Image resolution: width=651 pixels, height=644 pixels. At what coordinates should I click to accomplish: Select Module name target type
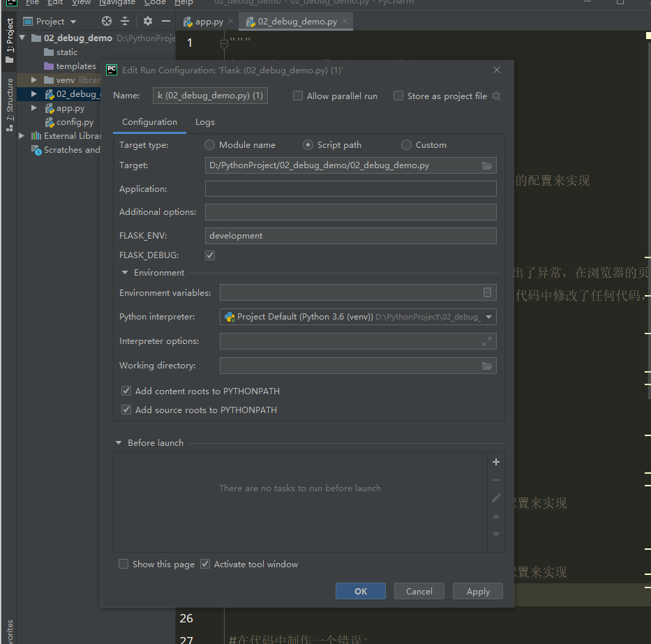209,145
